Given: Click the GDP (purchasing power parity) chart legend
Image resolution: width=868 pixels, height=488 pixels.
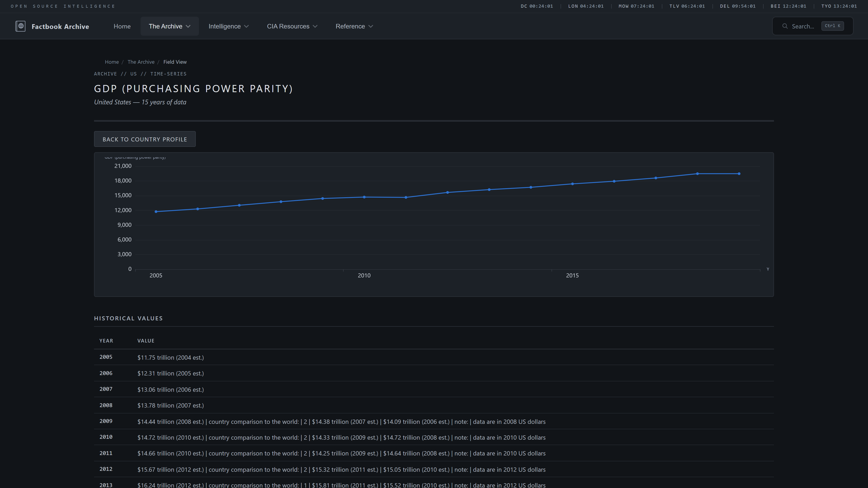Looking at the screenshot, I should (x=135, y=157).
